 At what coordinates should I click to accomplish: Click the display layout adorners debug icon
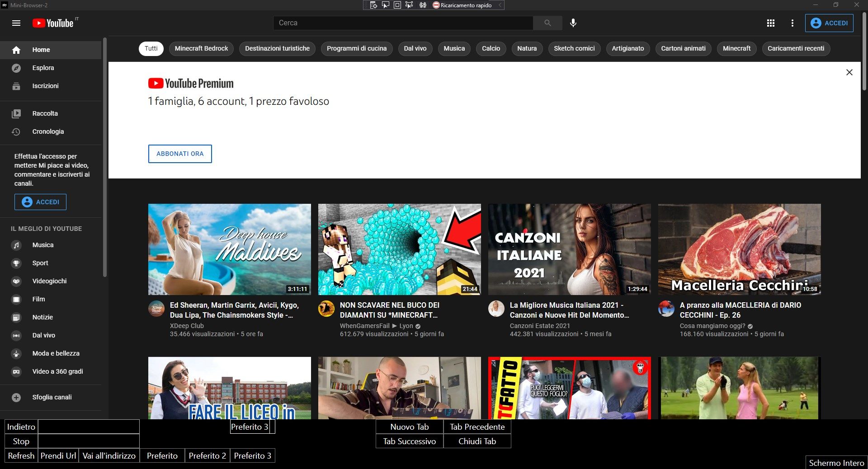(397, 5)
